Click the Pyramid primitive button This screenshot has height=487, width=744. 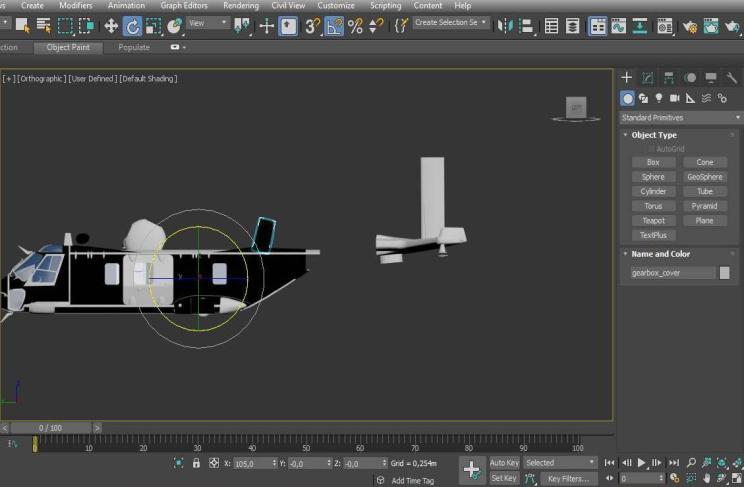tap(705, 206)
